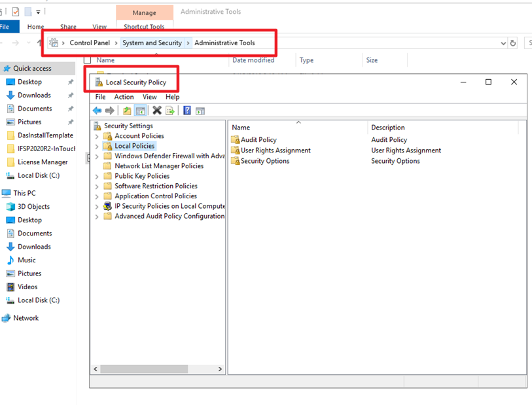Open License Manager folder in sidebar

pyautogui.click(x=43, y=162)
